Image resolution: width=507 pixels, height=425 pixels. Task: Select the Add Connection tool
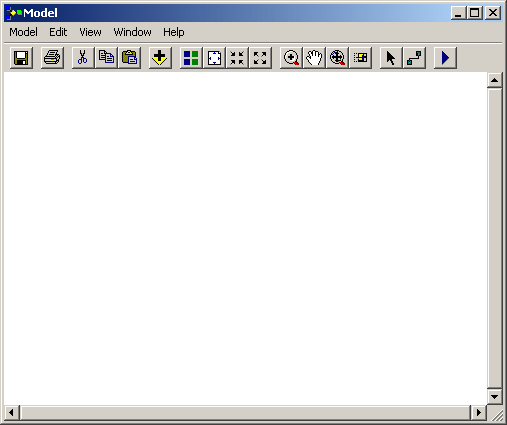(x=414, y=58)
